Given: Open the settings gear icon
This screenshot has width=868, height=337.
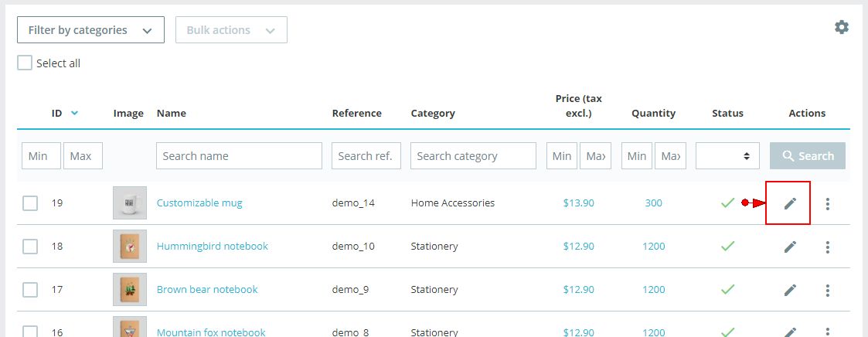Looking at the screenshot, I should (x=841, y=27).
